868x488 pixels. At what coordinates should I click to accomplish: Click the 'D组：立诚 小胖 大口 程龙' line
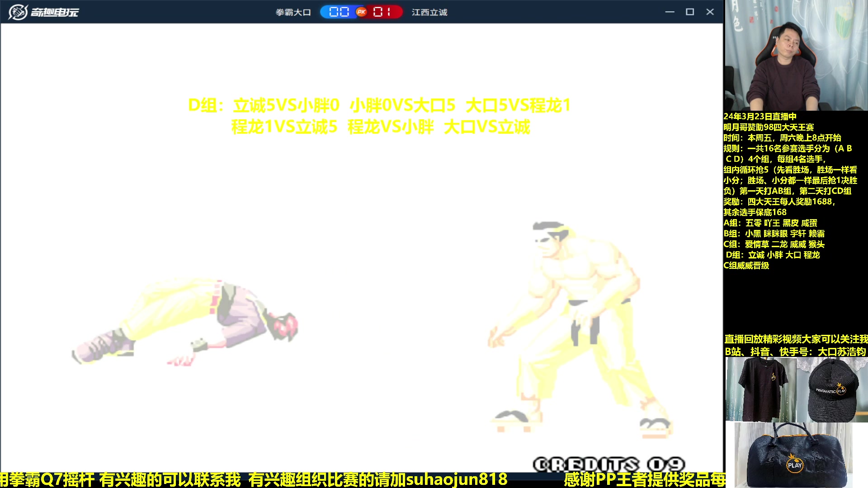click(x=773, y=255)
